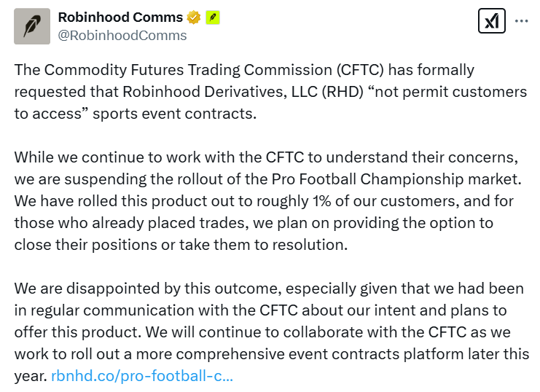Open the three-dot more options menu
Viewport: 540px width, 392px height.
click(x=521, y=21)
